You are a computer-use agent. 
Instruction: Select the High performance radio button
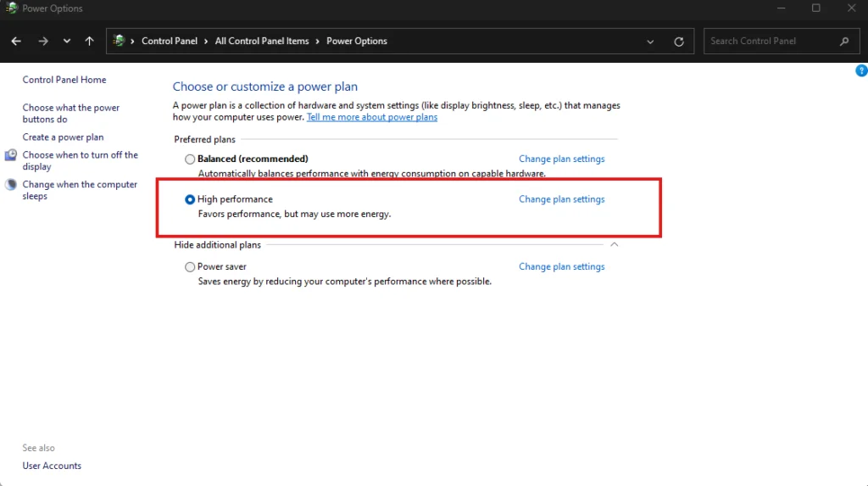click(190, 199)
